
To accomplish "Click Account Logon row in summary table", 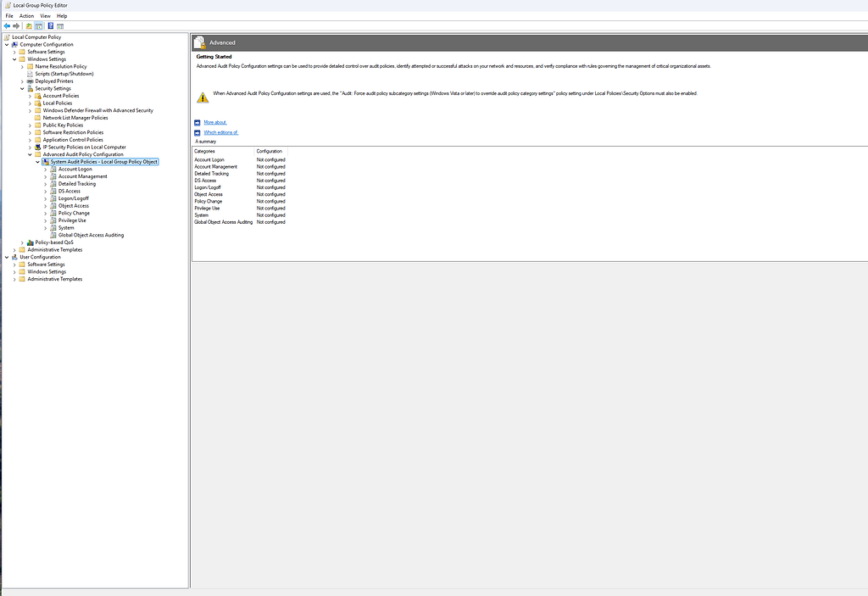I will click(240, 159).
